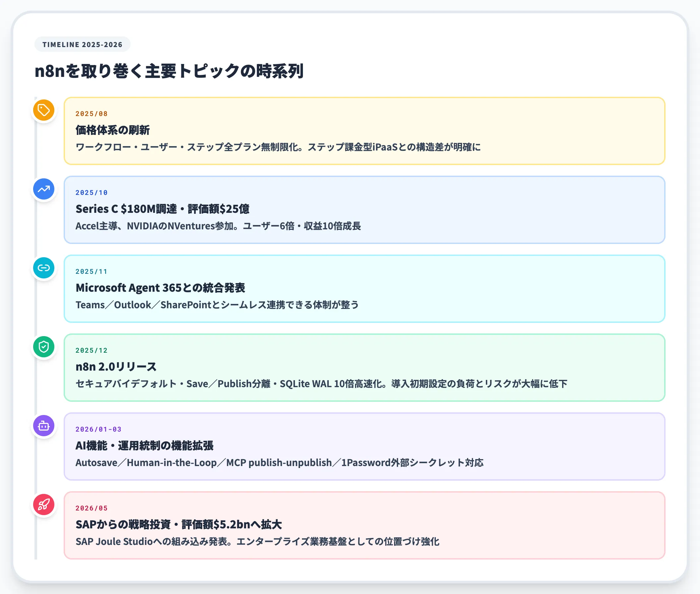The height and width of the screenshot is (594, 700).
Task: Click the red rocket icon
Action: pyautogui.click(x=44, y=505)
